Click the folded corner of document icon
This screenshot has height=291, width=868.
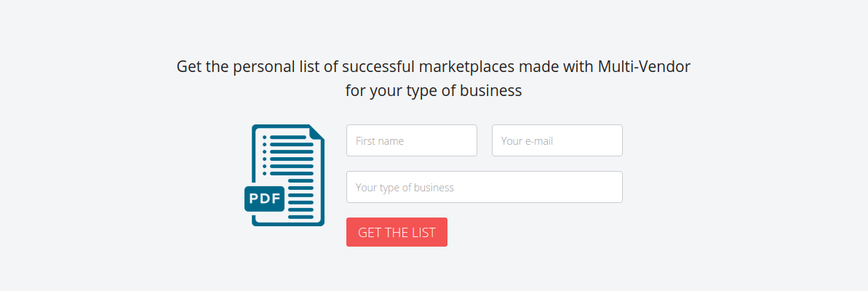(x=316, y=132)
